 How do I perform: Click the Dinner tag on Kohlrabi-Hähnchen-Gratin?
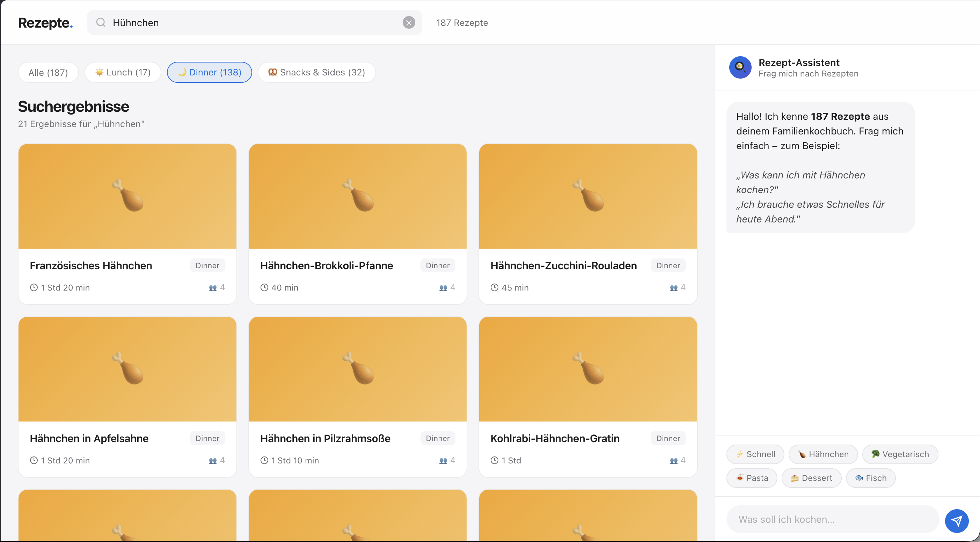668,439
